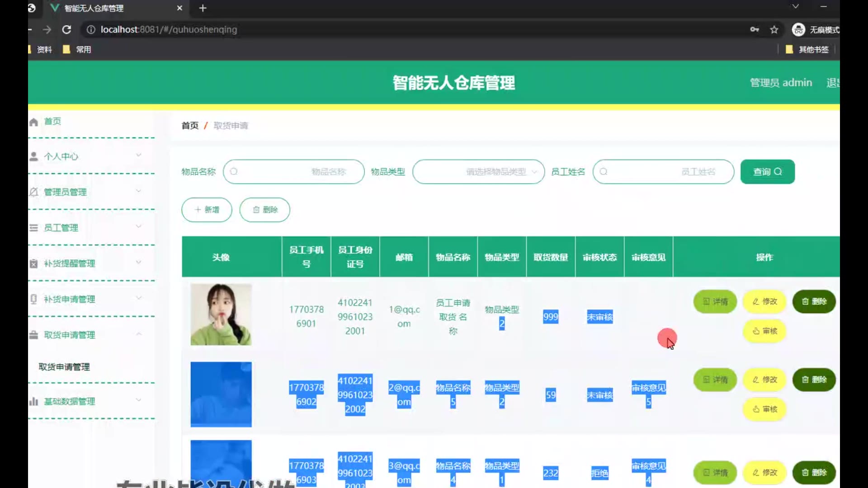The image size is (868, 488).
Task: Click the bar chart icon beside 基础数据管理
Action: click(x=33, y=401)
